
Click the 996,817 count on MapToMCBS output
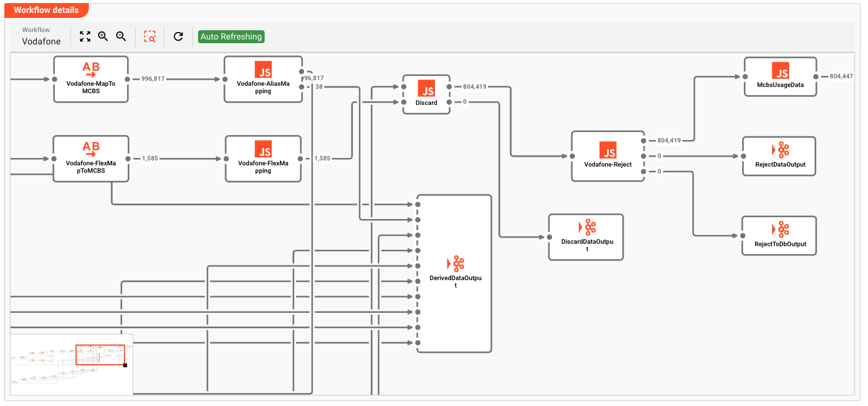tap(154, 79)
